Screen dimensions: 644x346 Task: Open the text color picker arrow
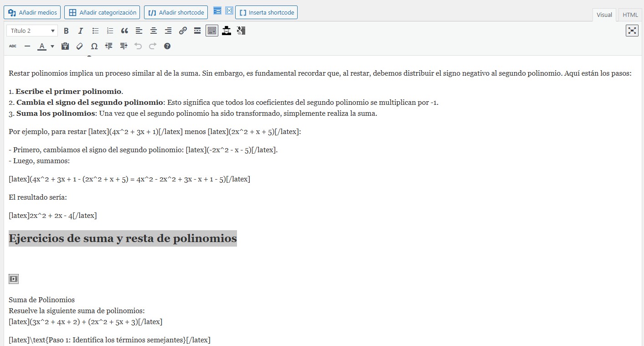coord(52,46)
